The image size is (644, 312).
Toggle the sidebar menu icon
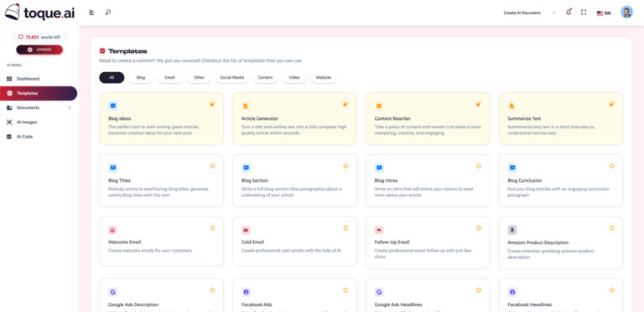click(91, 13)
